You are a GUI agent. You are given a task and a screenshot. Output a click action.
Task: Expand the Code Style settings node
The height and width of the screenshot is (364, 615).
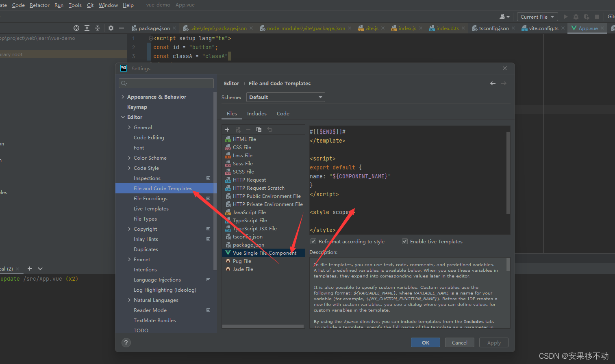130,168
